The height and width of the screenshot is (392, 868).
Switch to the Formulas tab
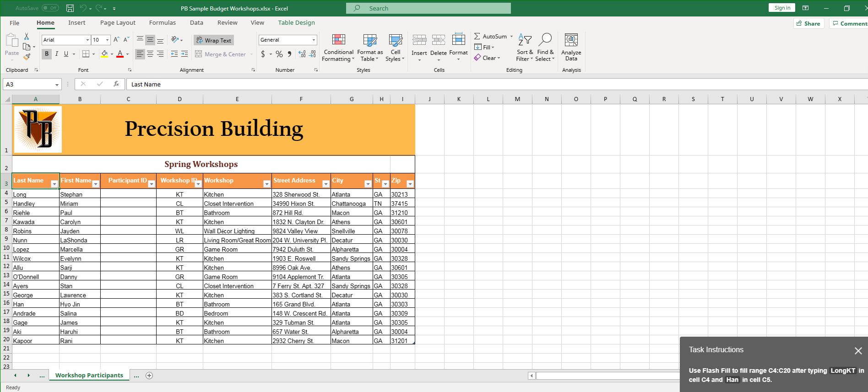[163, 23]
